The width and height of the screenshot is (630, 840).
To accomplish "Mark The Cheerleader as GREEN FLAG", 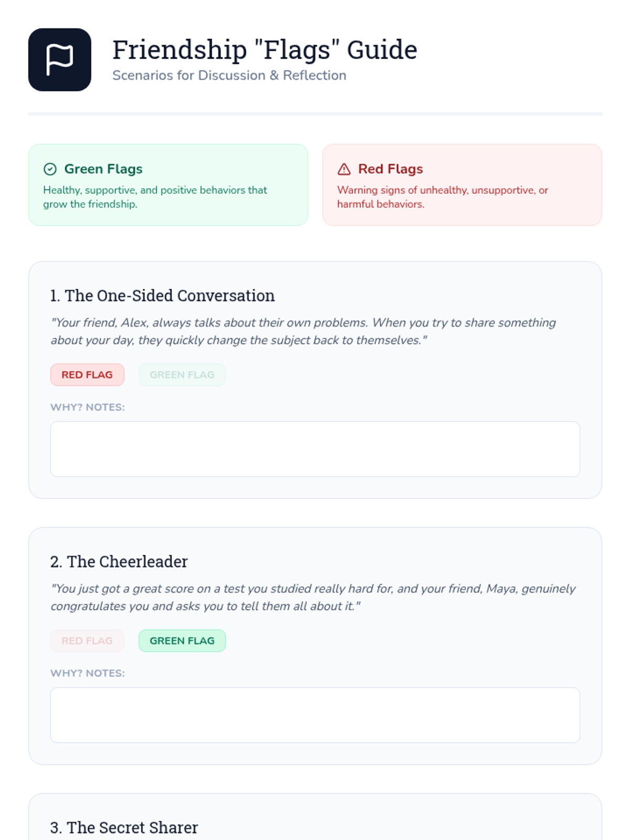I will [x=182, y=640].
